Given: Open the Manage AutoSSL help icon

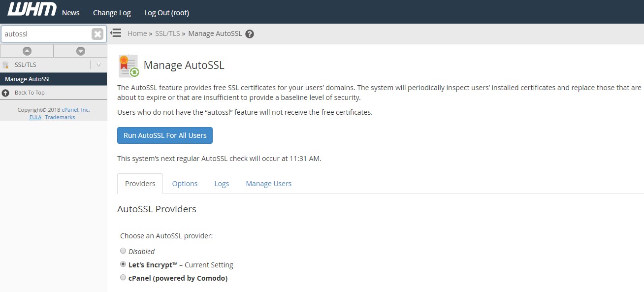Looking at the screenshot, I should tap(250, 34).
